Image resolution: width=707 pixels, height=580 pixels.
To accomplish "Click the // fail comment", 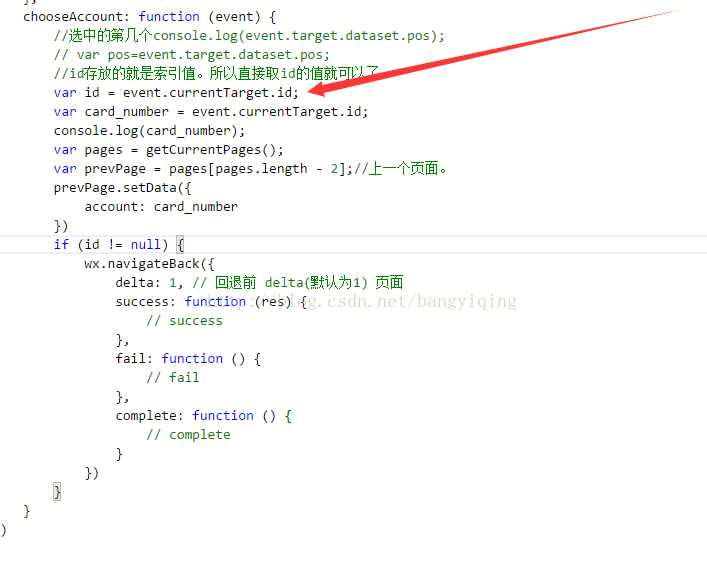I will click(x=173, y=377).
